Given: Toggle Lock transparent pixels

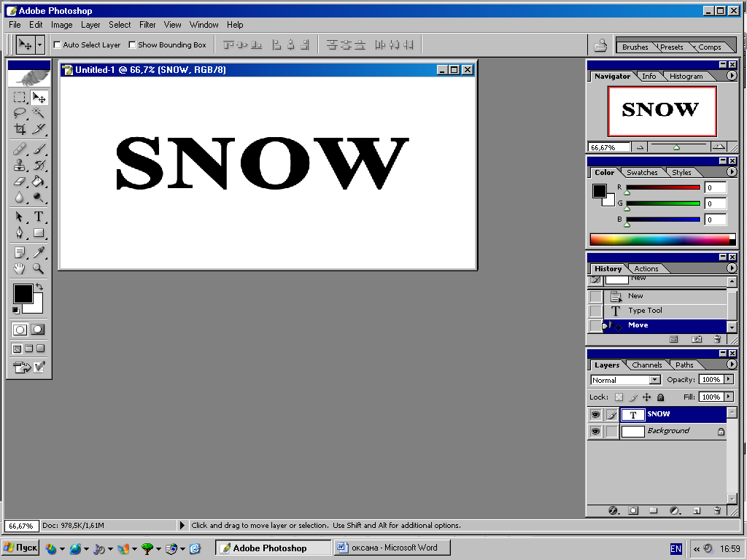Looking at the screenshot, I should [x=619, y=397].
